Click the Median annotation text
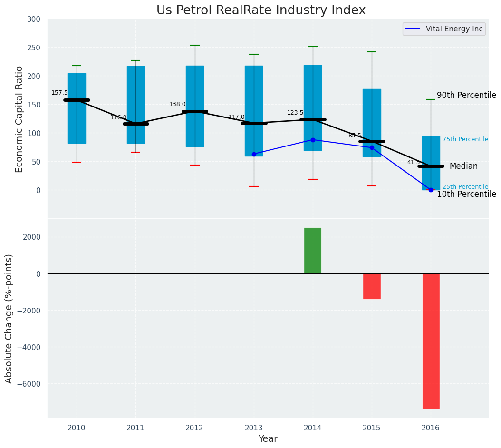The width and height of the screenshot is (501, 448). [x=463, y=166]
